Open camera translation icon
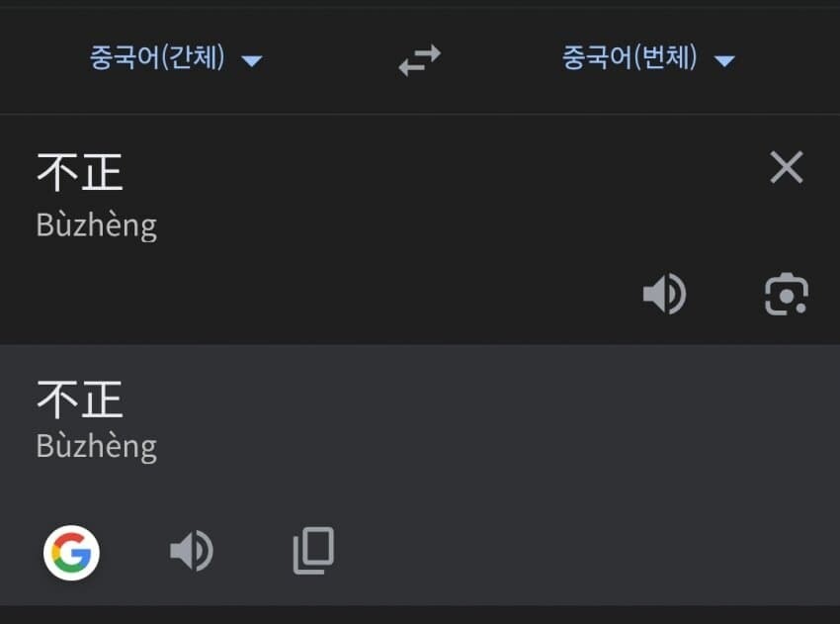Viewport: 840px width, 624px height. click(x=787, y=294)
